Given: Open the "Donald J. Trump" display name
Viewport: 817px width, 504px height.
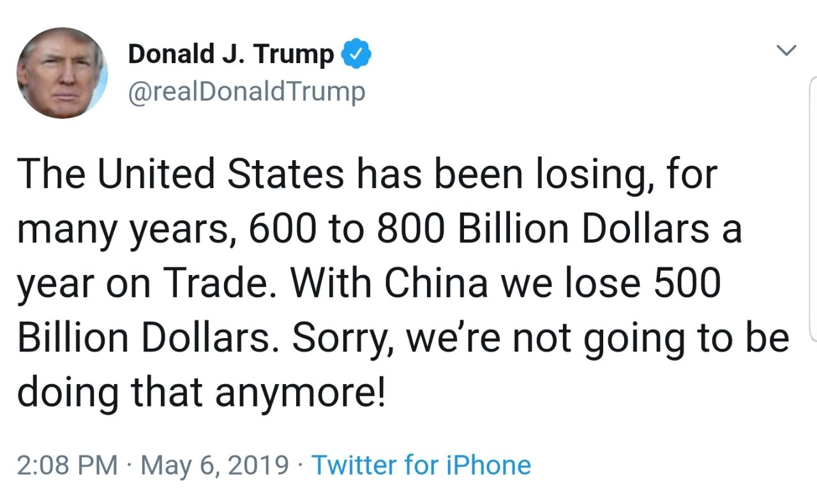Looking at the screenshot, I should pyautogui.click(x=230, y=55).
